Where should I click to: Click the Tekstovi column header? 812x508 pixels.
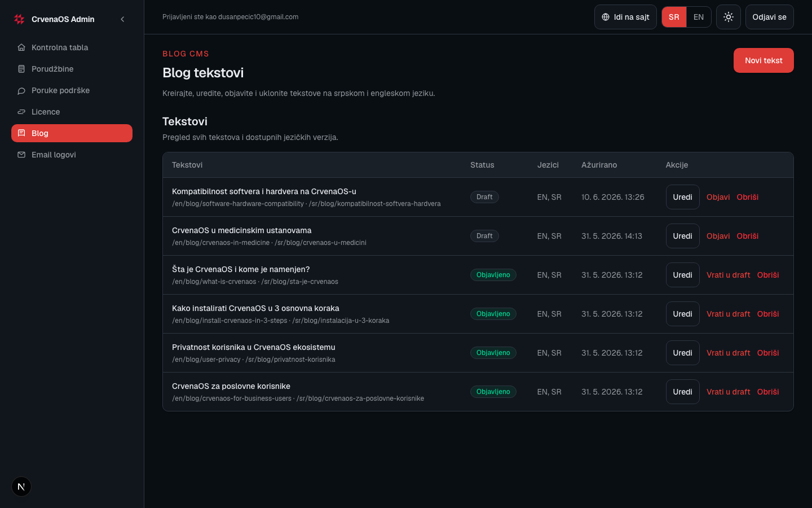187,165
